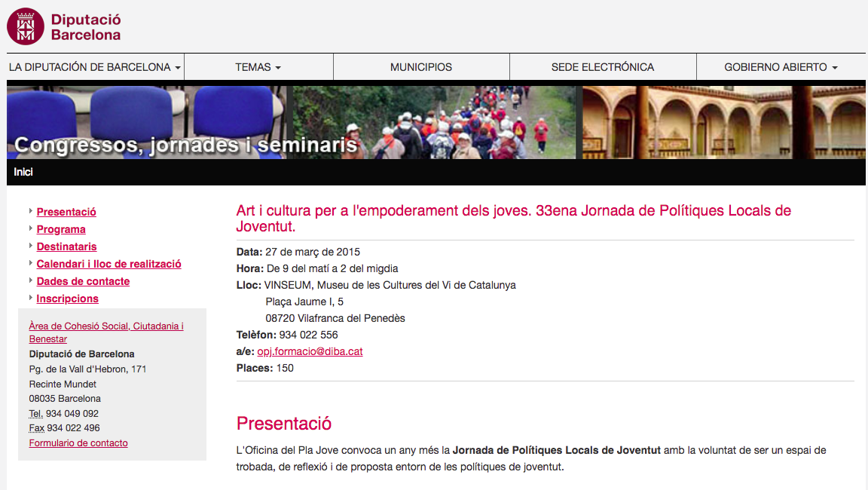Expand the Gobierno Abierto dropdown menu
The width and height of the screenshot is (868, 490).
(781, 67)
